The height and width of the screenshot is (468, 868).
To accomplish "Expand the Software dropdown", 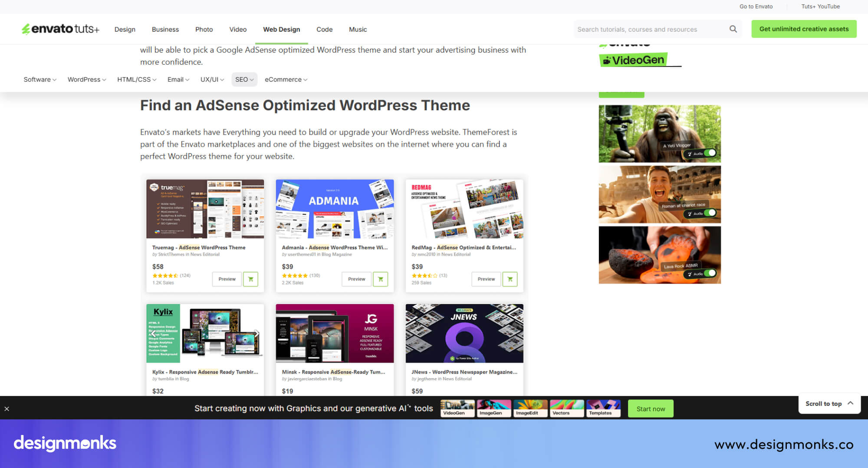I will coord(40,79).
